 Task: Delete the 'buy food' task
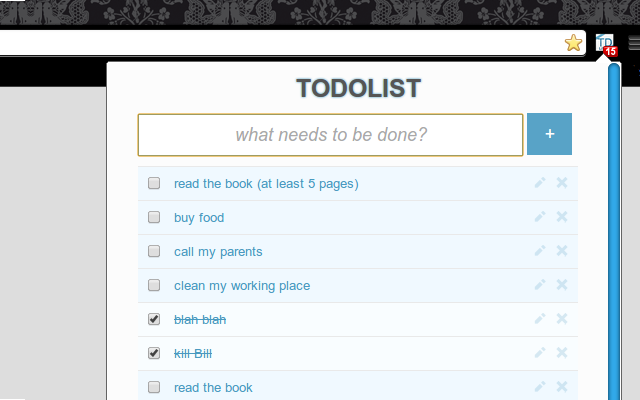coord(562,217)
